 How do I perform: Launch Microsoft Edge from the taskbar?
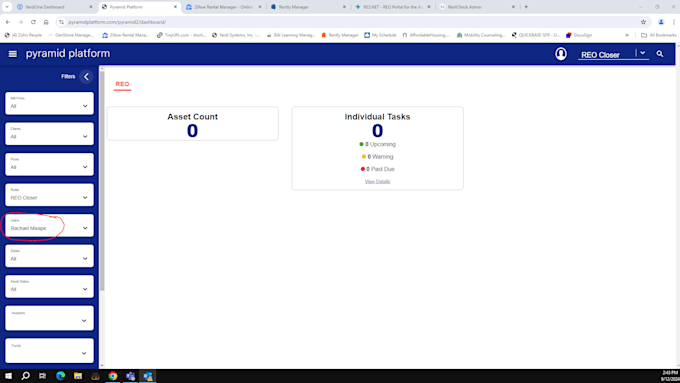pos(60,376)
